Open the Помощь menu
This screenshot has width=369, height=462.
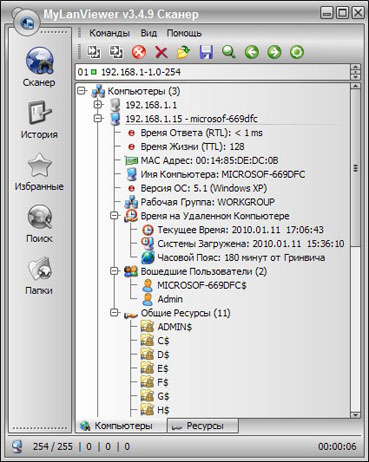click(x=184, y=33)
